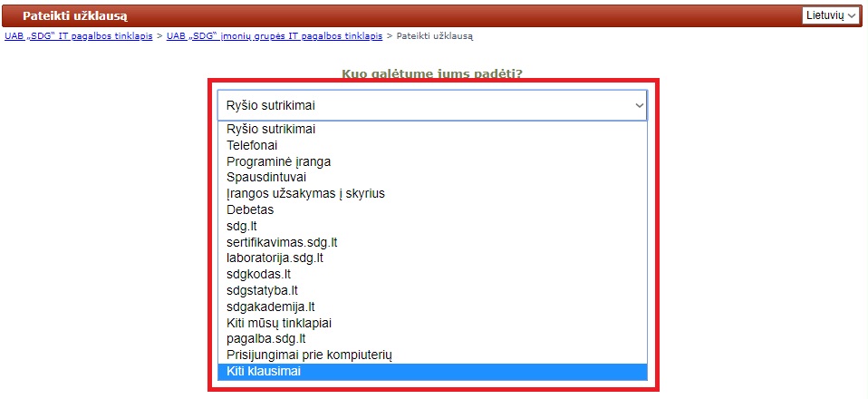868x399 pixels.
Task: Open the Lietuvių language dropdown
Action: (830, 15)
